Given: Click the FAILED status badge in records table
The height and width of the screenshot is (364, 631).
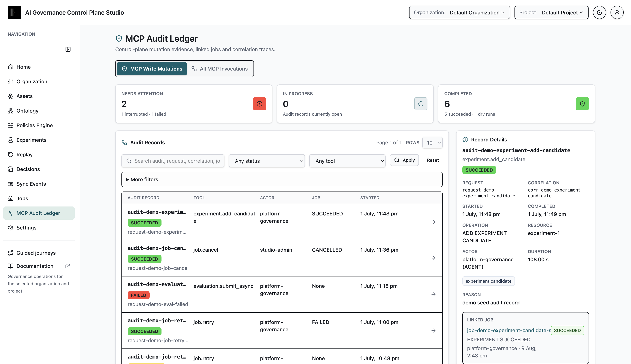Looking at the screenshot, I should click(x=139, y=295).
